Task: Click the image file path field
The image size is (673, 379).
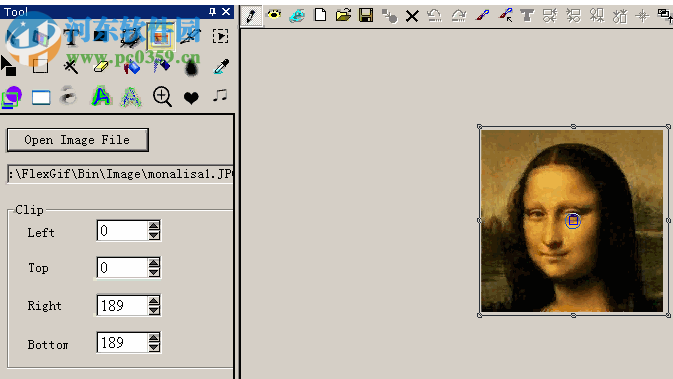Action: click(121, 174)
